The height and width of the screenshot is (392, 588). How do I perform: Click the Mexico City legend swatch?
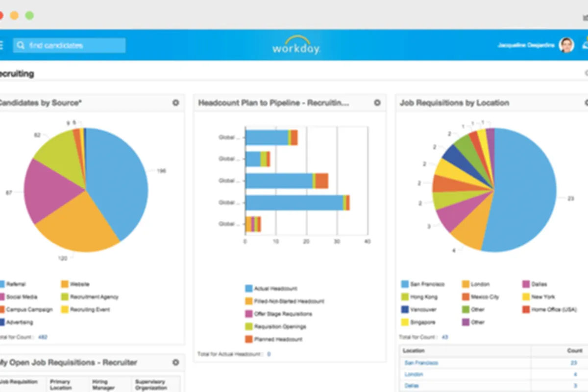point(465,297)
